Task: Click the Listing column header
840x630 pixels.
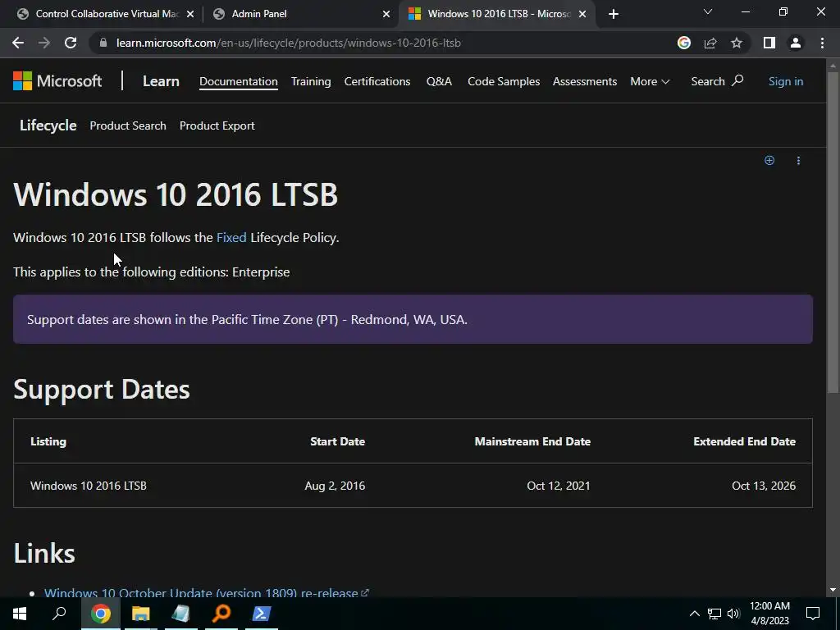Action: click(x=48, y=441)
